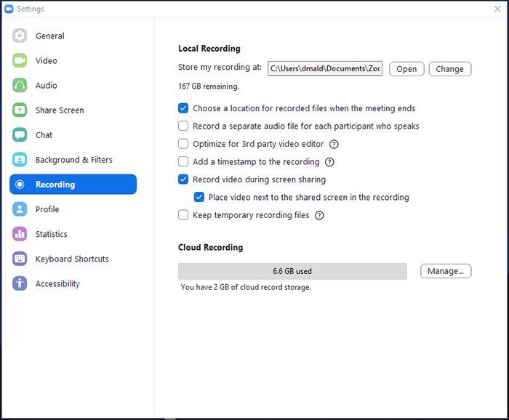
Task: Click the 6.6 GB used storage bar
Action: [x=292, y=271]
